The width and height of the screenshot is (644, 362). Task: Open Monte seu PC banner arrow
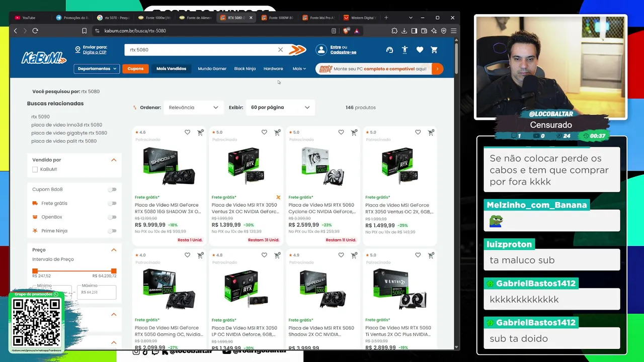437,68
